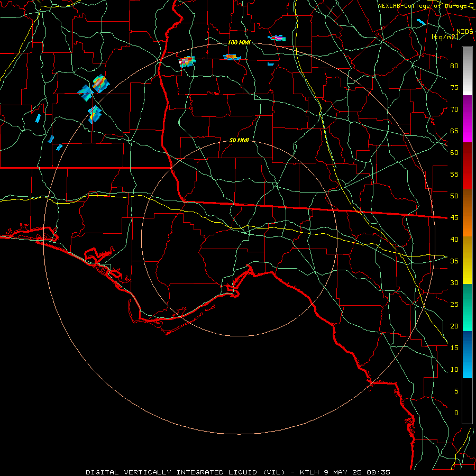Click the KTLH radar site identifier in the footer
This screenshot has height=476, width=476.
coord(309,472)
